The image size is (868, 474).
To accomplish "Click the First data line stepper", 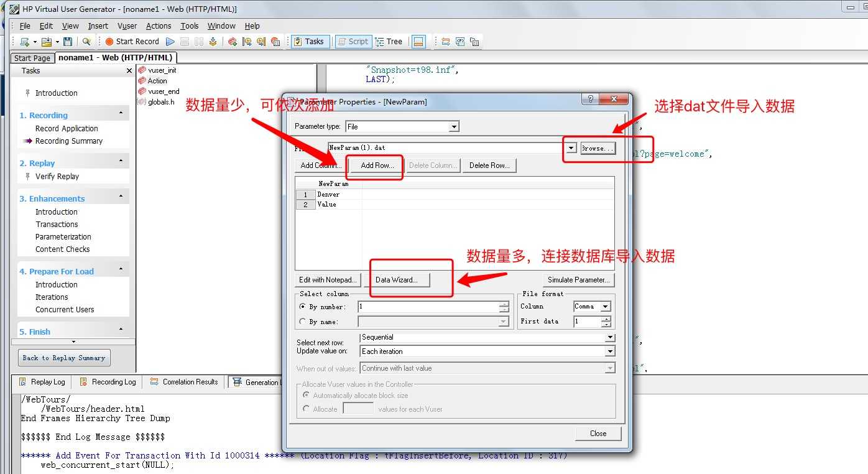I will [x=606, y=322].
